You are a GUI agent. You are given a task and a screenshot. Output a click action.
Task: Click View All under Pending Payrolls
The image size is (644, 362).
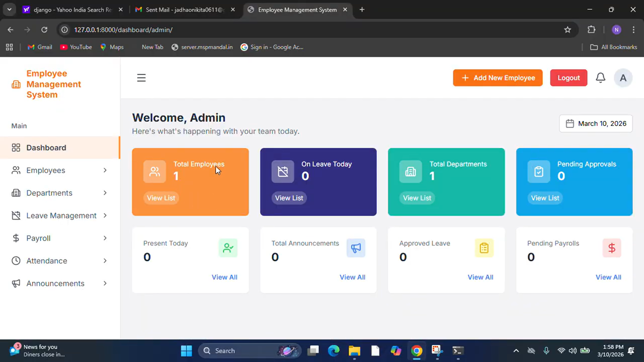608,277
